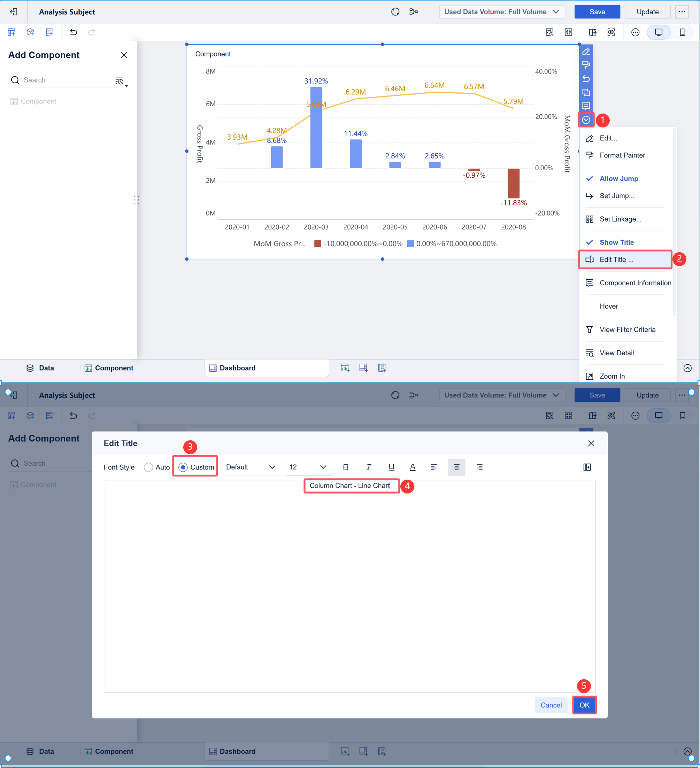Open the data flow icon beside refresh in the chart window
The image size is (700, 768).
coord(414,12)
